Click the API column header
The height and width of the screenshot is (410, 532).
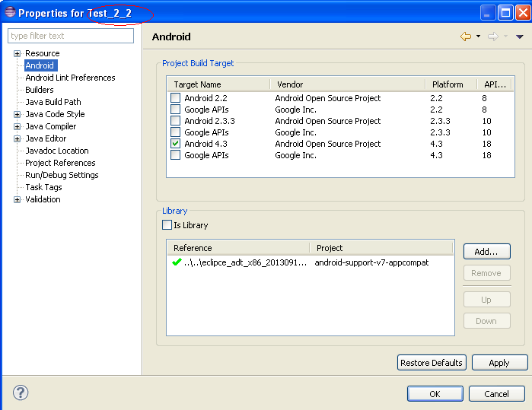coord(495,84)
